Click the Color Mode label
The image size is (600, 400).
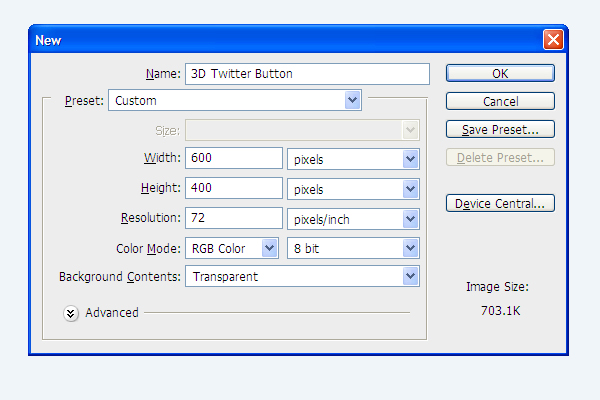point(148,248)
